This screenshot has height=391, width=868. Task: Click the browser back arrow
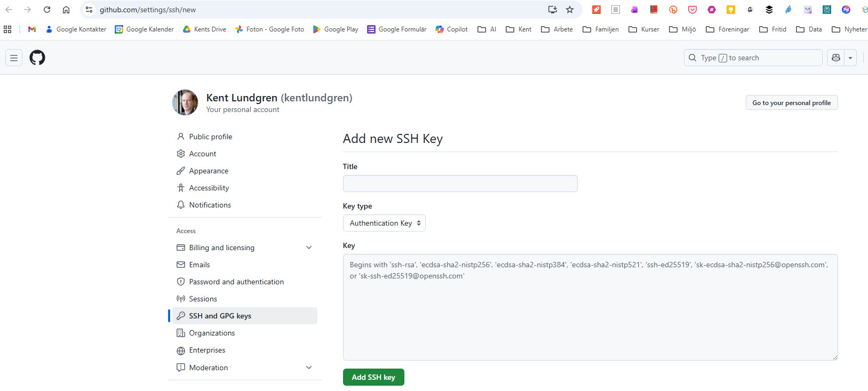coord(9,10)
